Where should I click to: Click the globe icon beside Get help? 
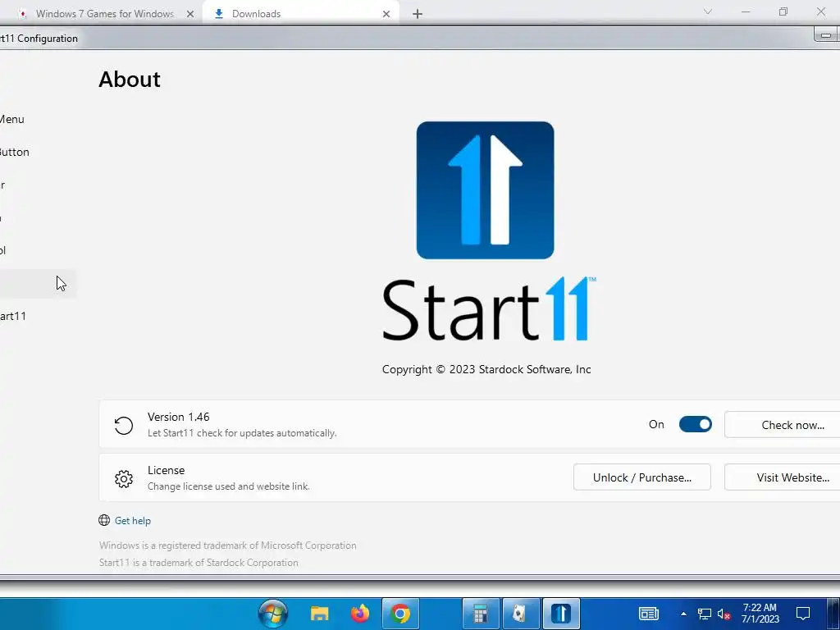tap(104, 520)
